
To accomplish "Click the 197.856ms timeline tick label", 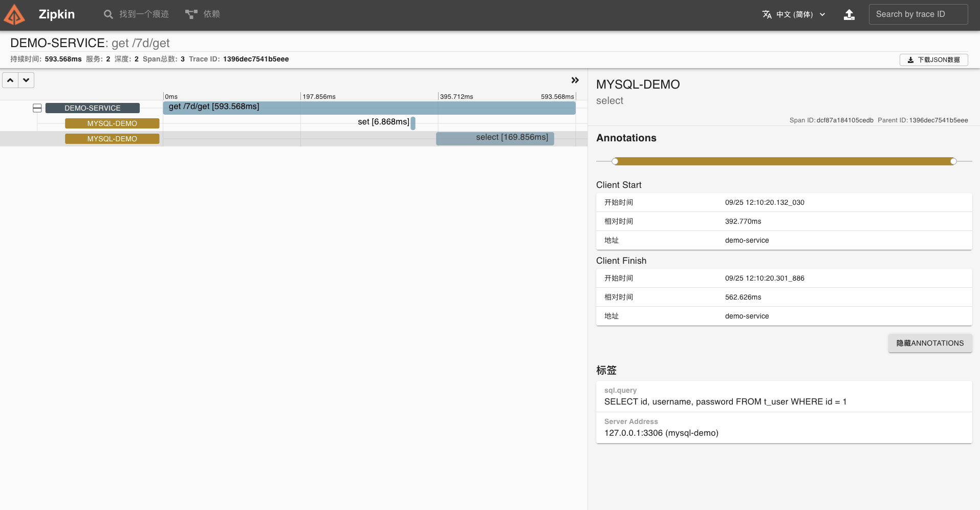I will pos(319,96).
